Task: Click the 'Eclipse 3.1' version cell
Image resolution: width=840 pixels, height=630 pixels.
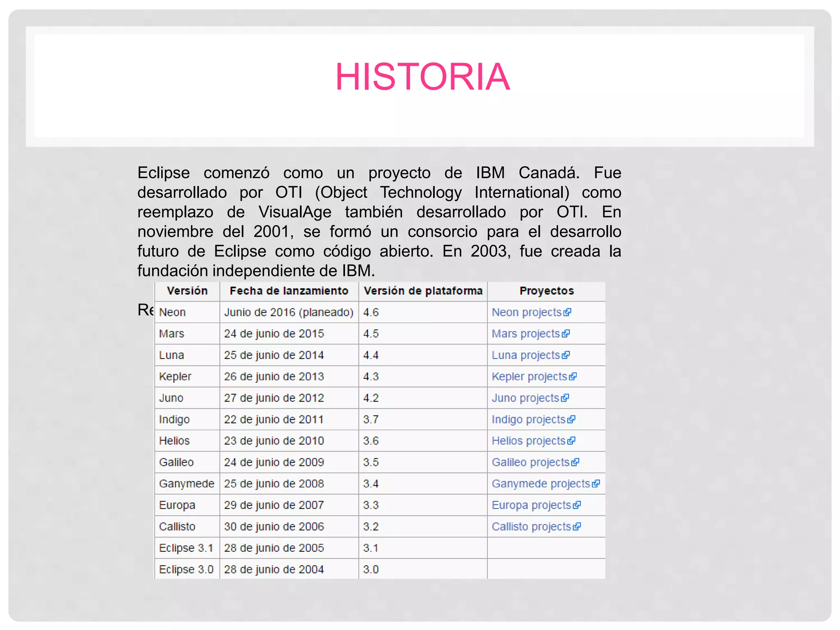Action: click(x=187, y=548)
